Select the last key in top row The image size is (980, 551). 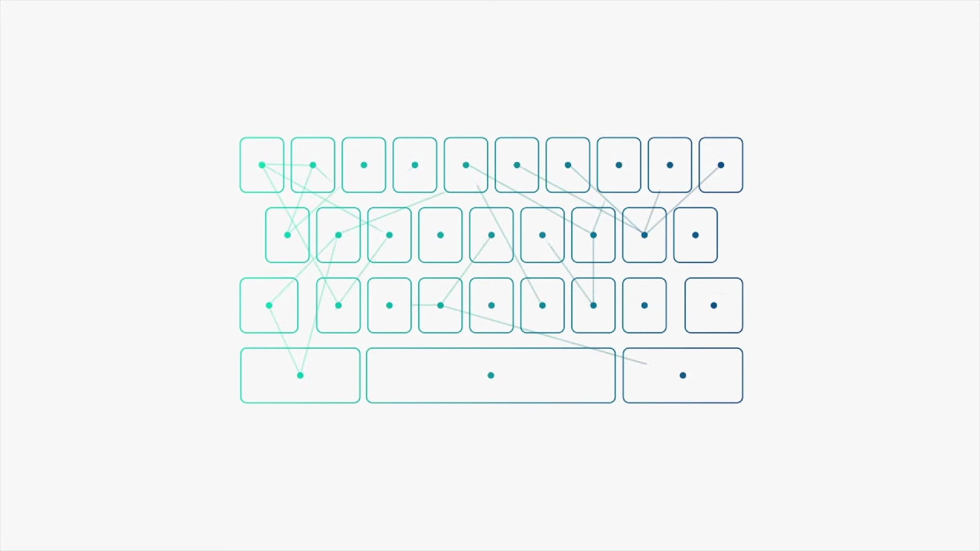(720, 165)
